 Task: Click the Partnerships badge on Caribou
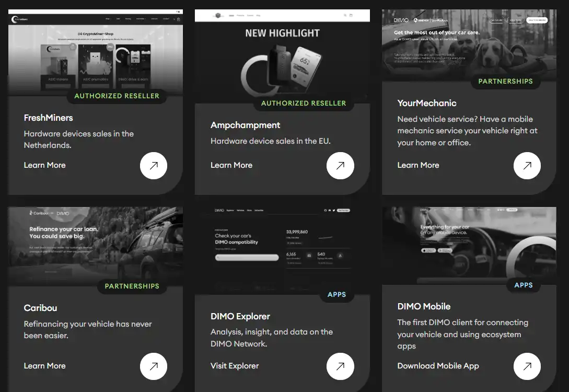132,286
